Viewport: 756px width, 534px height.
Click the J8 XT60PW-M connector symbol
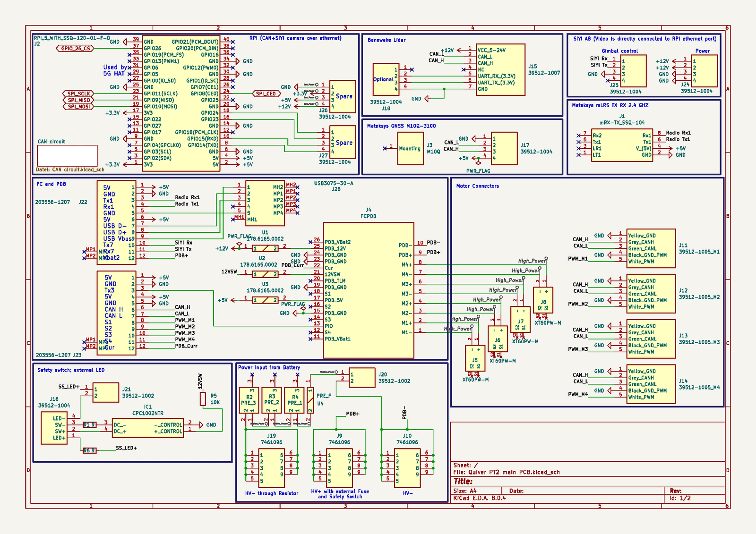click(543, 300)
